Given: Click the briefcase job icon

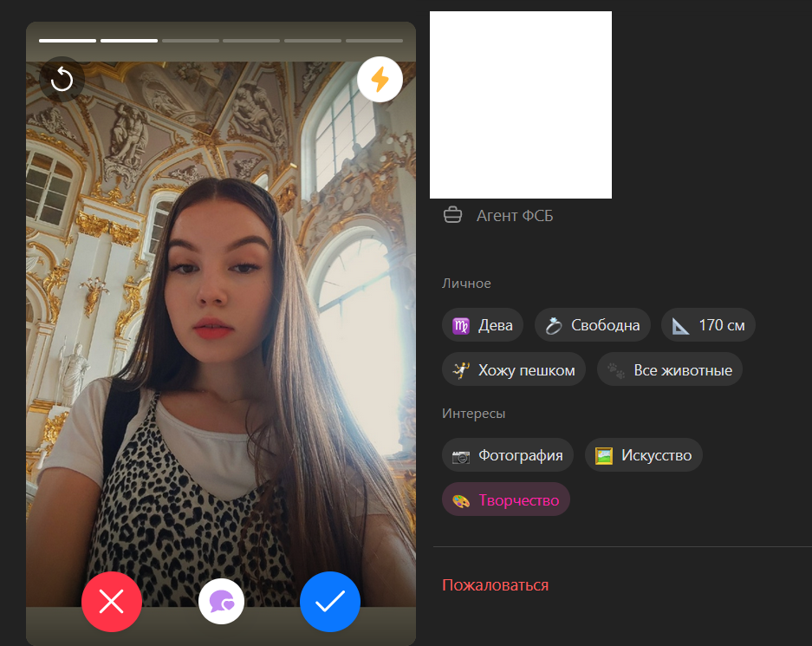Looking at the screenshot, I should tap(452, 214).
